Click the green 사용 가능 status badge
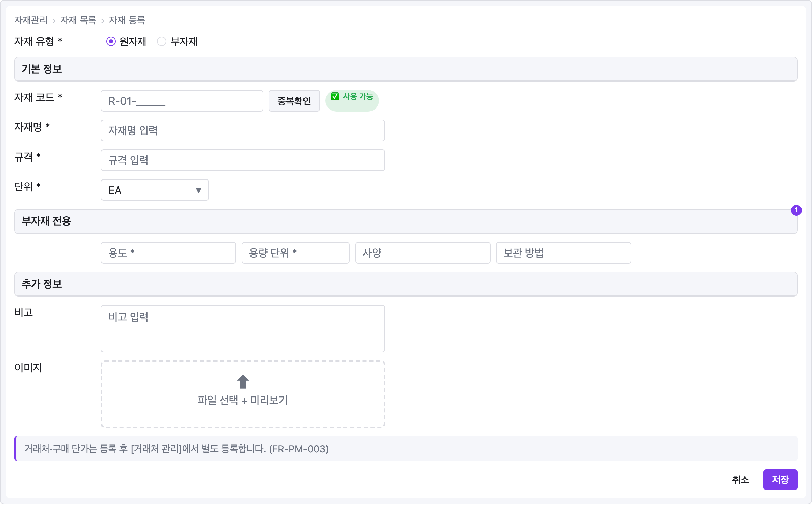The image size is (812, 505). [x=352, y=100]
